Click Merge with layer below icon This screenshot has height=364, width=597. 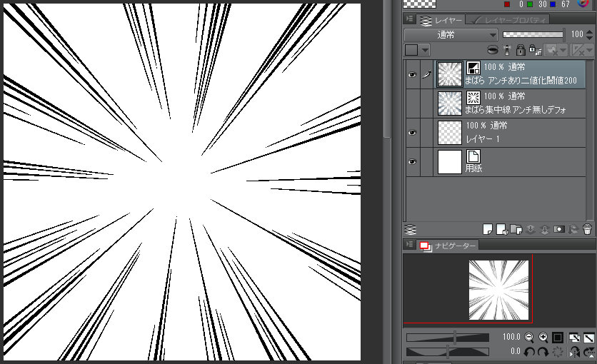click(544, 229)
